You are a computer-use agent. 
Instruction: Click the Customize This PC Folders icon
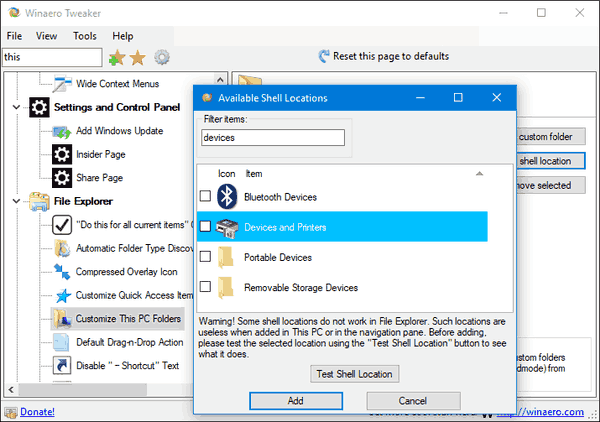(x=62, y=319)
